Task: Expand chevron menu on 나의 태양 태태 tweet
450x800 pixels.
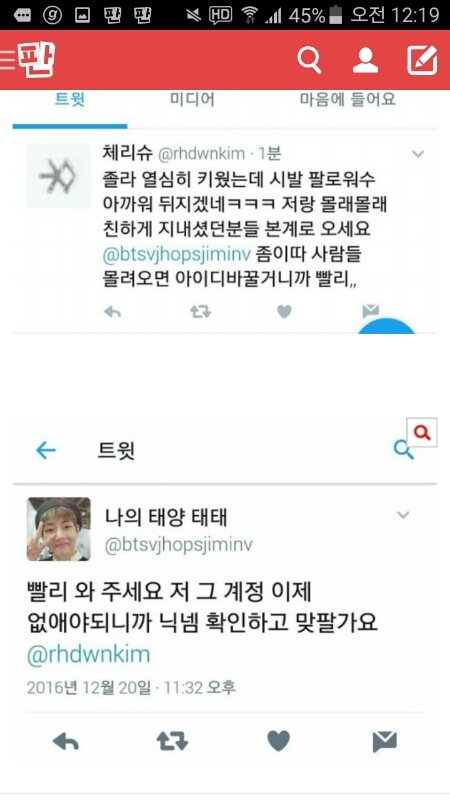Action: tap(403, 515)
